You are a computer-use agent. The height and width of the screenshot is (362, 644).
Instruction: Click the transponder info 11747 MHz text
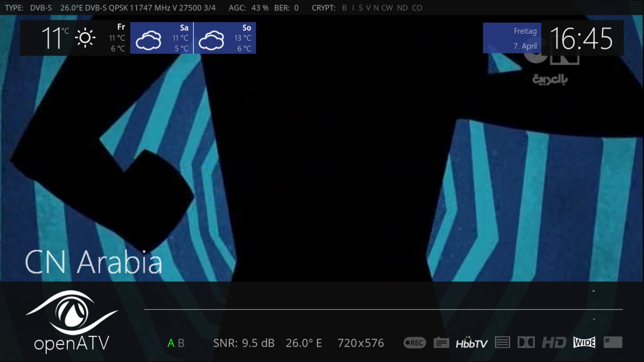tap(138, 8)
